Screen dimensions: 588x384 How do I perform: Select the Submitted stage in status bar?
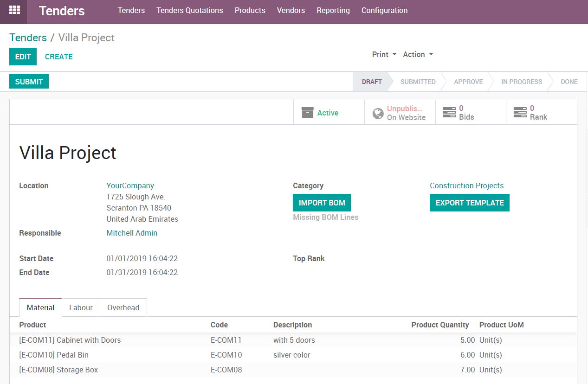pyautogui.click(x=418, y=82)
